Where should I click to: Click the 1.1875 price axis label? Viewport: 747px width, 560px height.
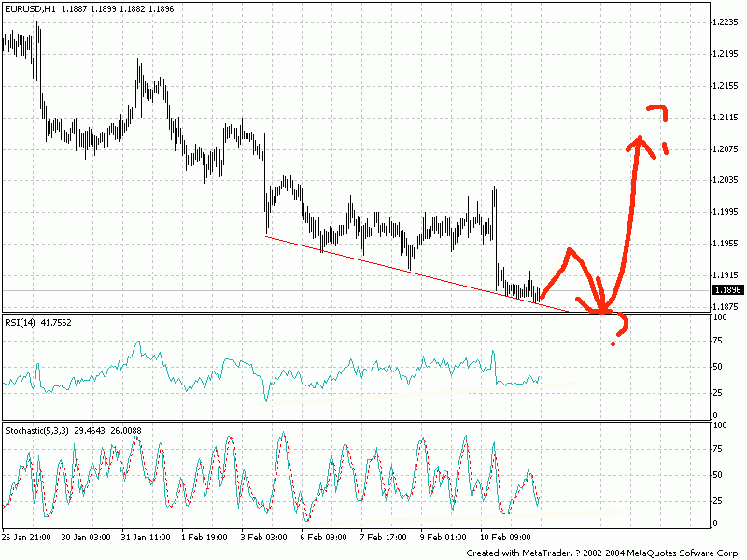click(x=726, y=306)
